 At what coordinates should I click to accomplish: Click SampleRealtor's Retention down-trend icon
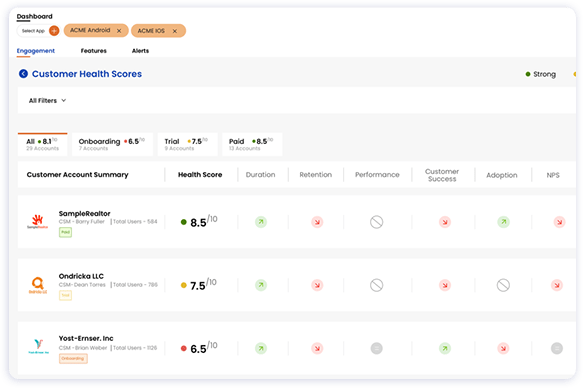pos(317,222)
